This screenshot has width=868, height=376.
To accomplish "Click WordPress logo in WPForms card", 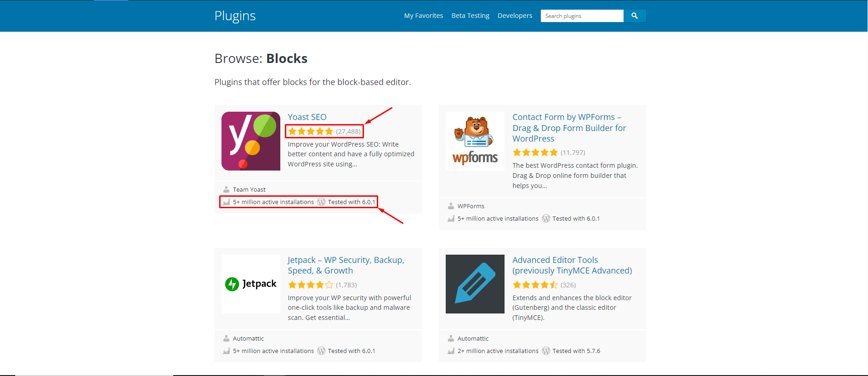I will pos(546,218).
